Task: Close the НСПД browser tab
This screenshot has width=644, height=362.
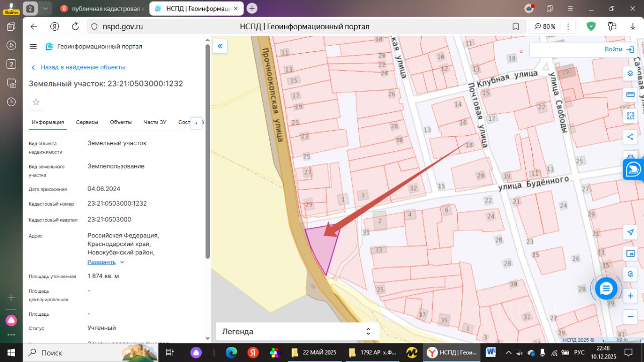Action: tap(236, 9)
